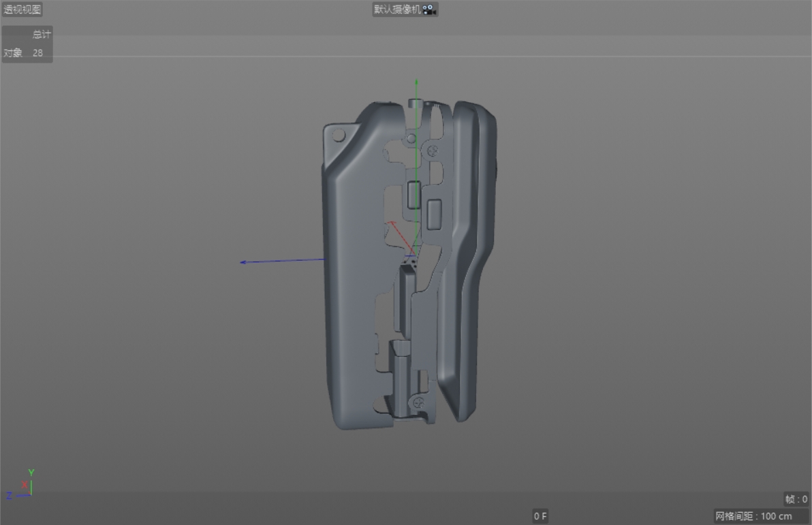Click the X label on the orientation axis indicator
Viewport: 812px width, 525px height.
25,484
